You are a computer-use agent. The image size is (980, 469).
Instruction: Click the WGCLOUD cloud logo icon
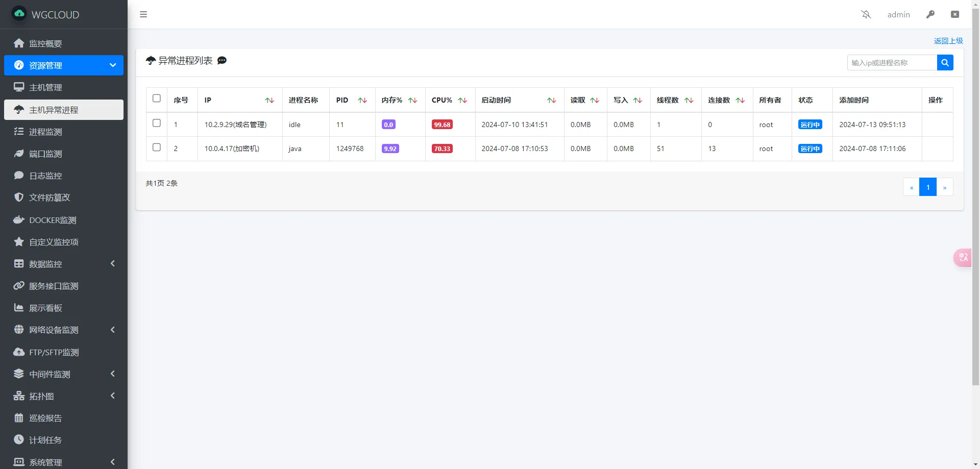[19, 14]
